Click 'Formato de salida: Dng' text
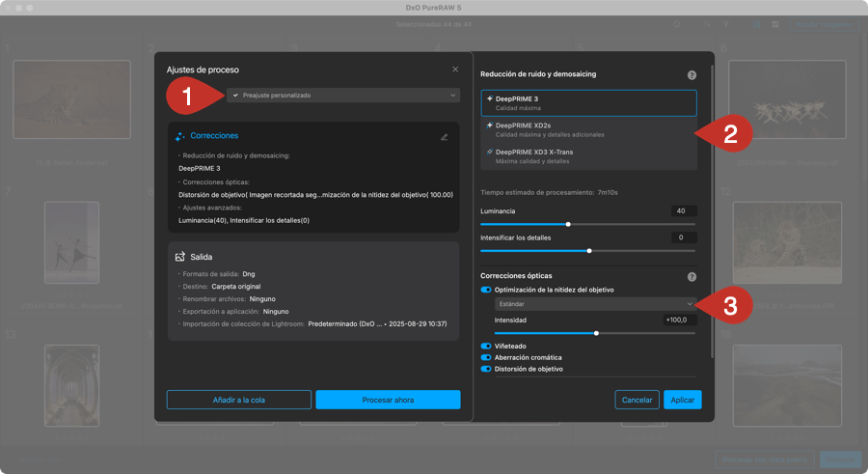Image resolution: width=868 pixels, height=474 pixels. pyautogui.click(x=219, y=274)
